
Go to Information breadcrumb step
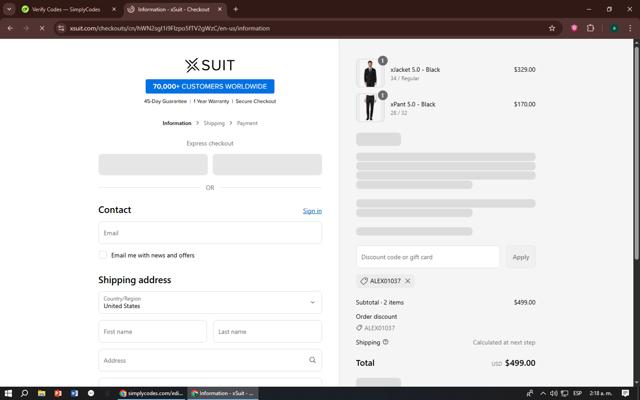pos(177,123)
